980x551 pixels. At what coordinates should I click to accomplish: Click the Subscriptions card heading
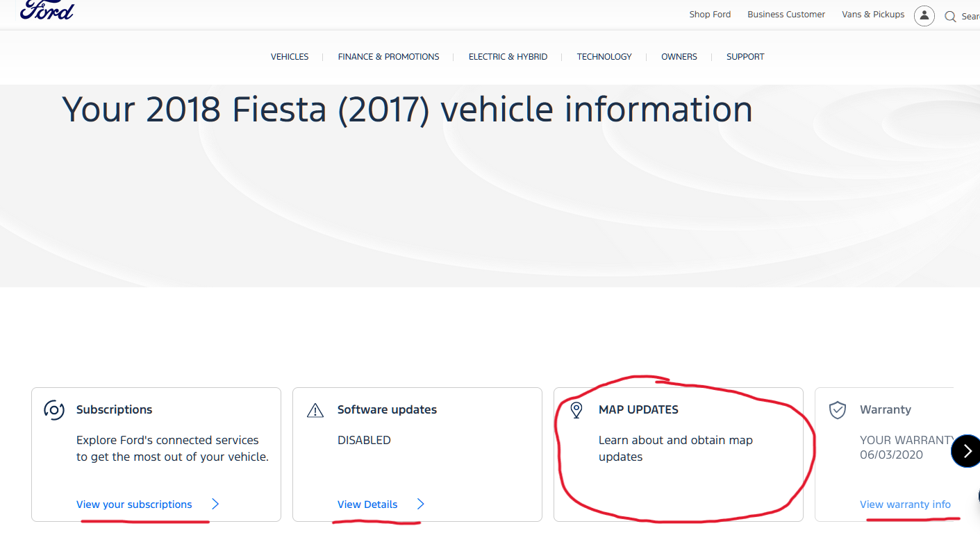coord(114,409)
